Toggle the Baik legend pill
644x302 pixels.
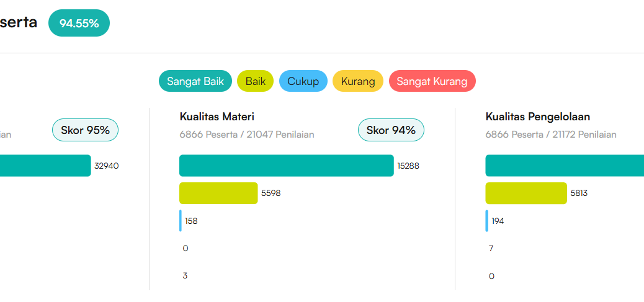[255, 81]
